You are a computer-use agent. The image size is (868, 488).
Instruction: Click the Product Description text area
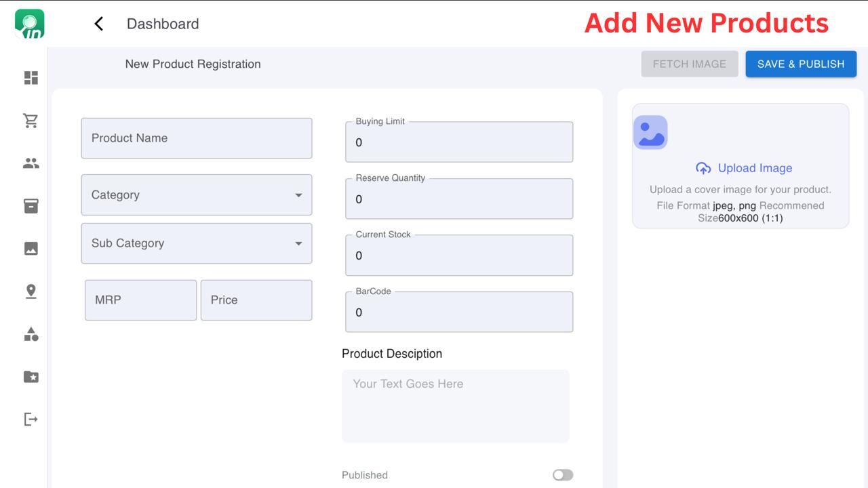(x=455, y=405)
